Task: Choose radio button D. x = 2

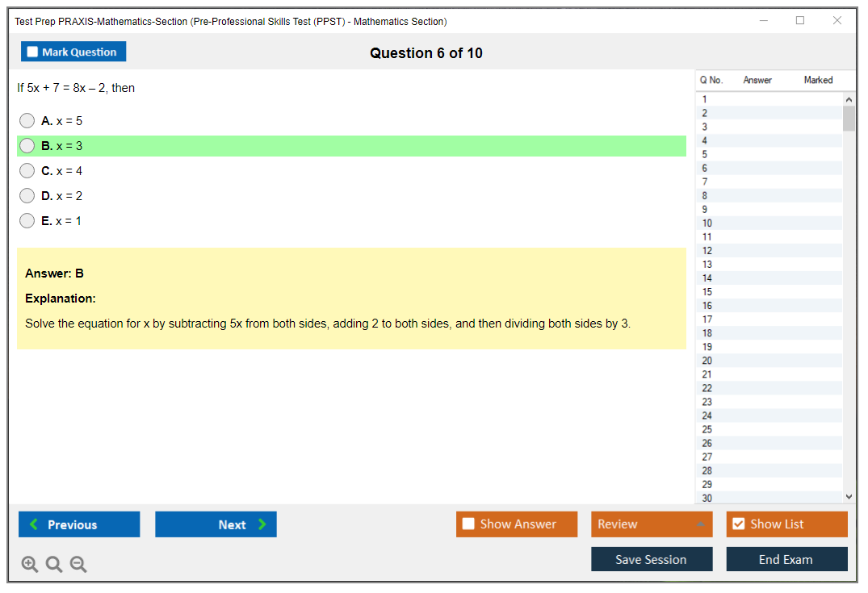Action: tap(27, 196)
